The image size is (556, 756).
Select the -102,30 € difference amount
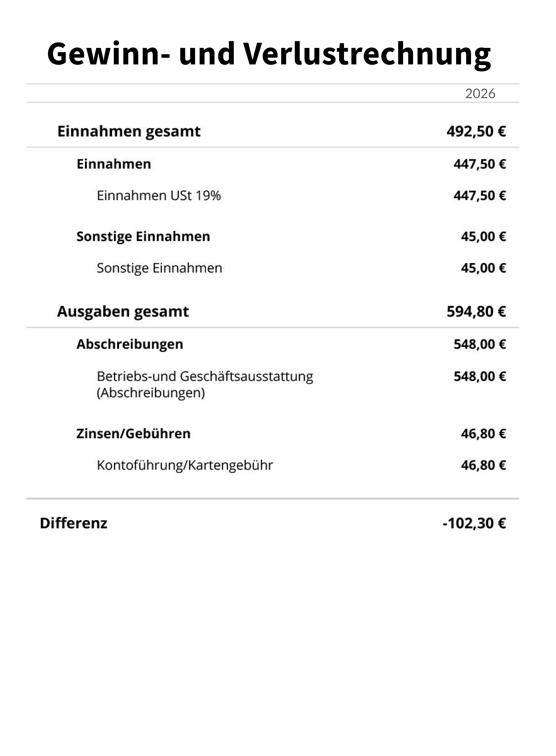(x=474, y=523)
